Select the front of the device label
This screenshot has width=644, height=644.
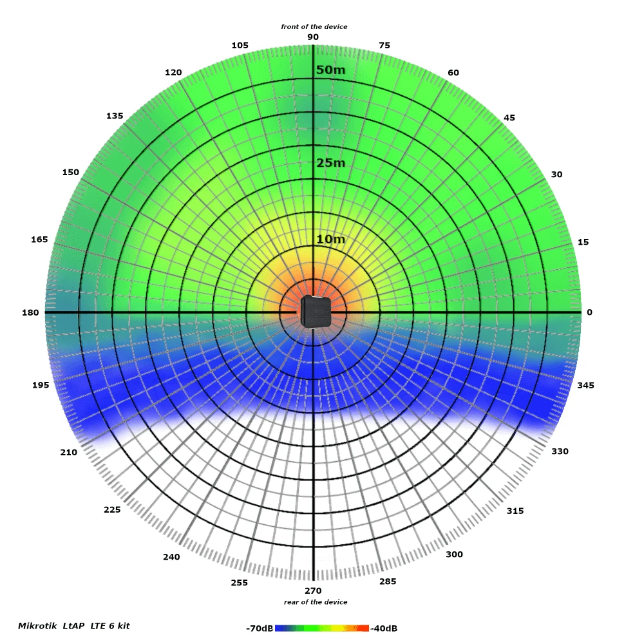[x=314, y=27]
